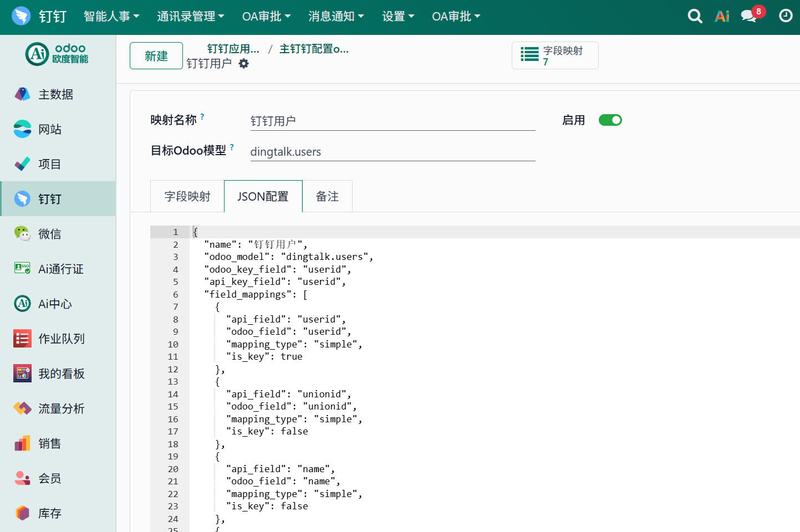Click the 目标Odoo模型 field dingtalk.users
800x532 pixels.
[x=393, y=151]
